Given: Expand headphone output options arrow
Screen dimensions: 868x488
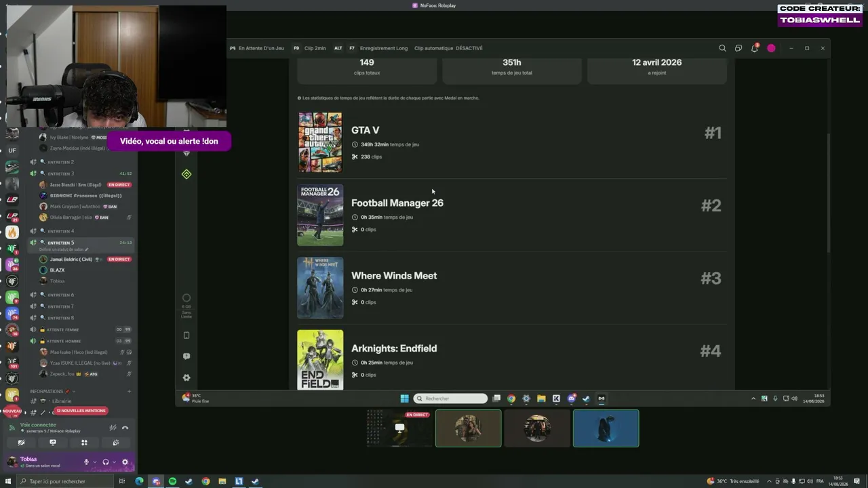Looking at the screenshot, I should coord(114,462).
